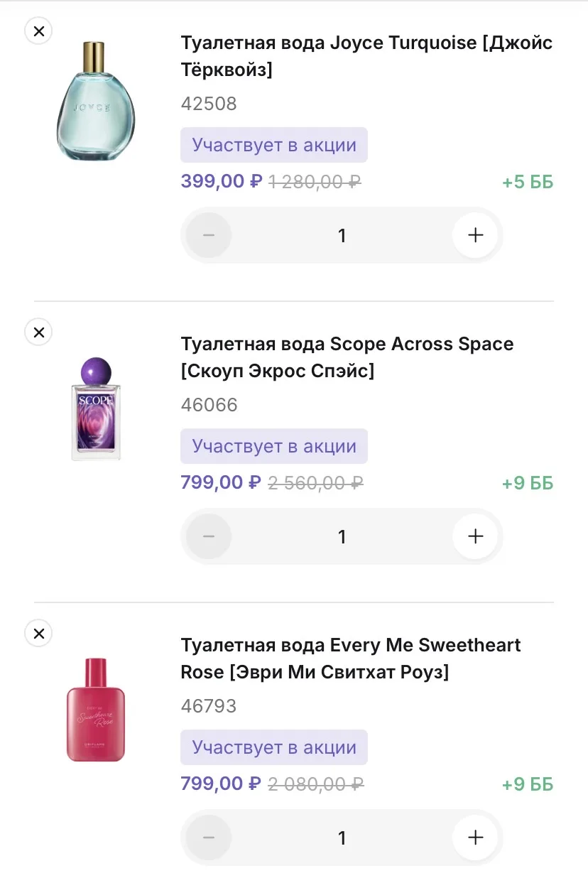Increase quantity of Joyce Turquoise
This screenshot has width=588, height=883.
(x=476, y=235)
